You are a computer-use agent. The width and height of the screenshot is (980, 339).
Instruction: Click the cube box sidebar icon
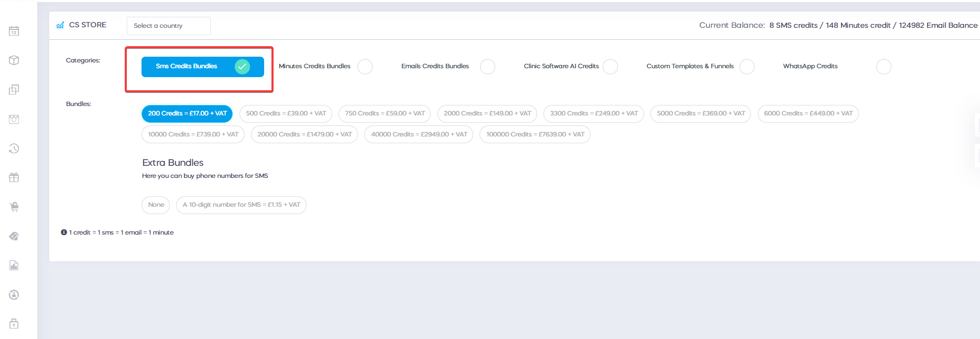tap(14, 60)
